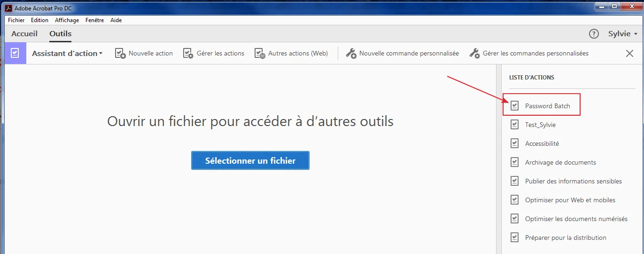Click Sélectionner un fichier button
The image size is (644, 254).
click(x=250, y=160)
